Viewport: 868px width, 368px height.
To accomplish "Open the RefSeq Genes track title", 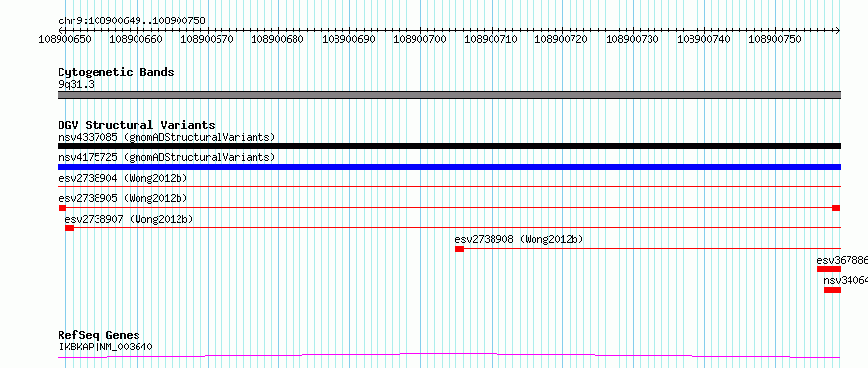I will [x=99, y=336].
